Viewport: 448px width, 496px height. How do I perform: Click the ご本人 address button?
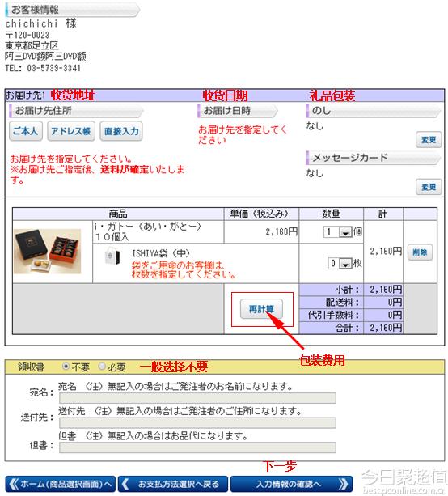click(x=25, y=130)
